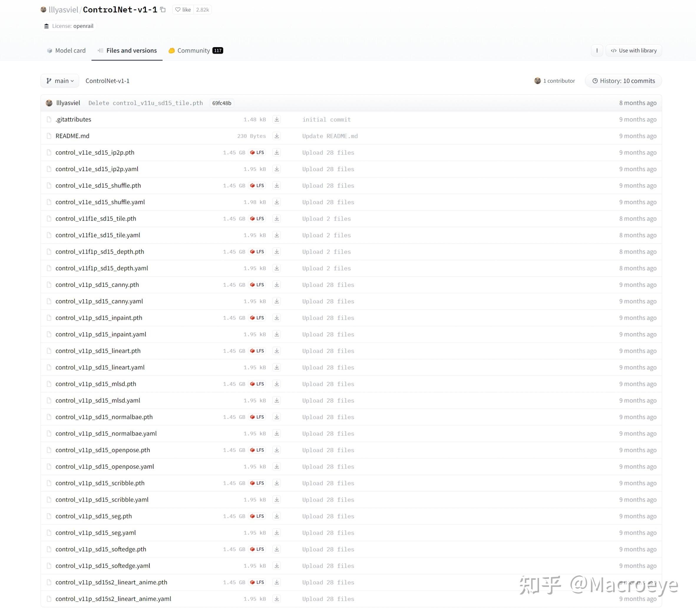This screenshot has width=696, height=616.
Task: Open commit hash 69fc48b
Action: pyautogui.click(x=222, y=103)
